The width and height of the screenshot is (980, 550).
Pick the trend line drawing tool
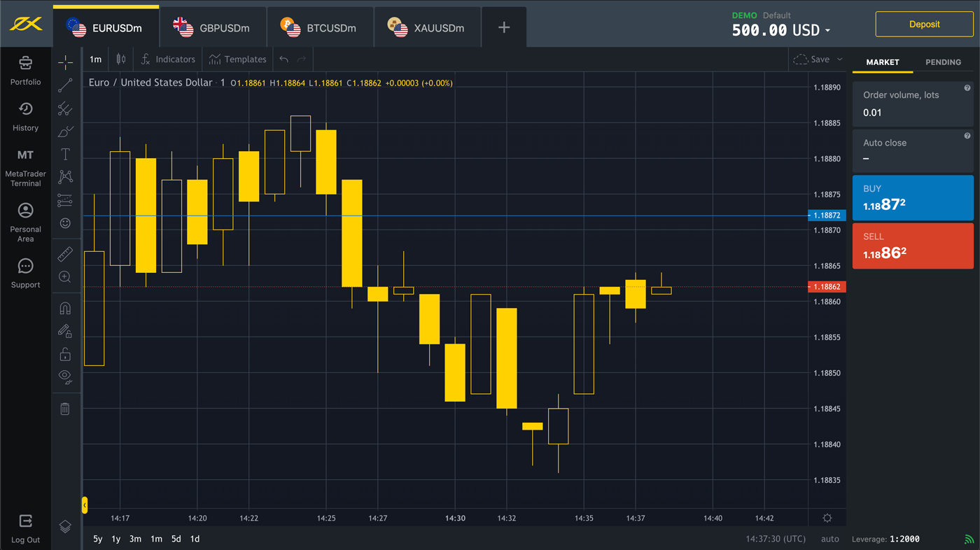point(65,85)
